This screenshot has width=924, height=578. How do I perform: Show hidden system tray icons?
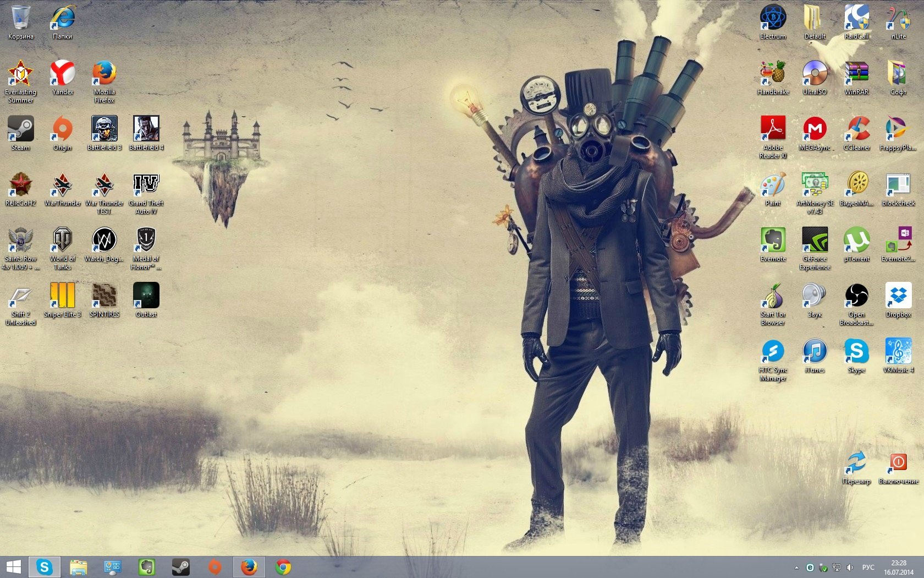(x=796, y=568)
